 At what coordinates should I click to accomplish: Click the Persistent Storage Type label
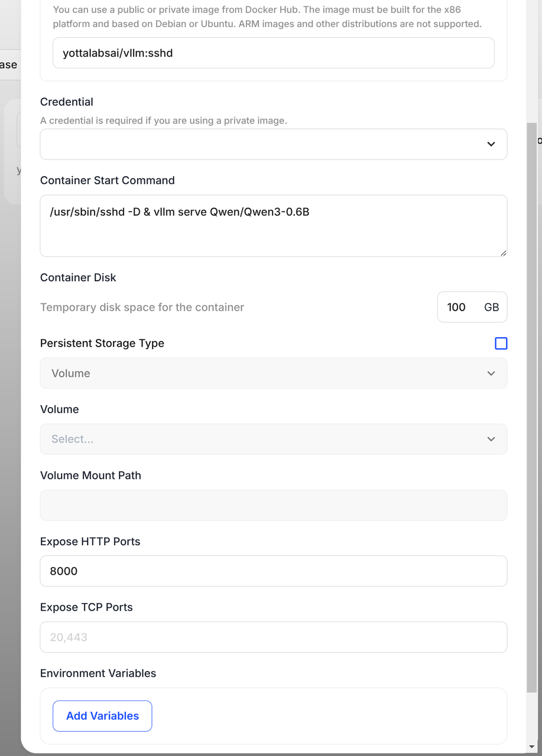coord(102,343)
